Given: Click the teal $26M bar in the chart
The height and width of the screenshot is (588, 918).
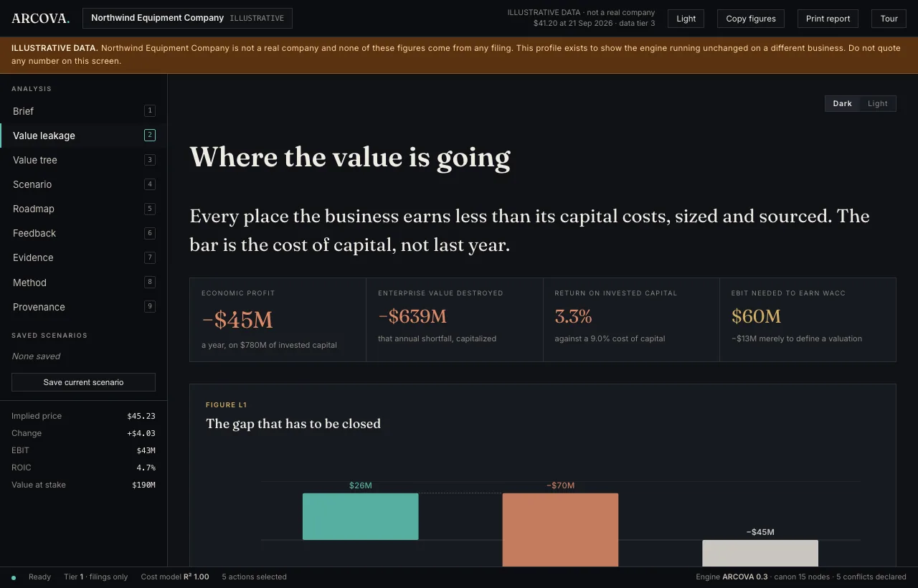Looking at the screenshot, I should [360, 516].
